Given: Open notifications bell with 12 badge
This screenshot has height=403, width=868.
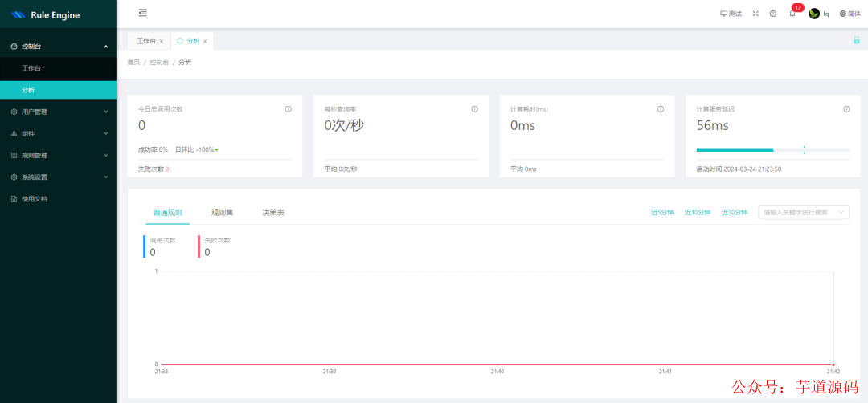Looking at the screenshot, I should click(x=793, y=12).
